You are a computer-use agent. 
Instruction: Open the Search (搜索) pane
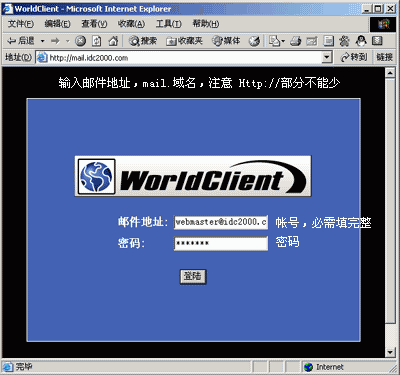pyautogui.click(x=143, y=41)
